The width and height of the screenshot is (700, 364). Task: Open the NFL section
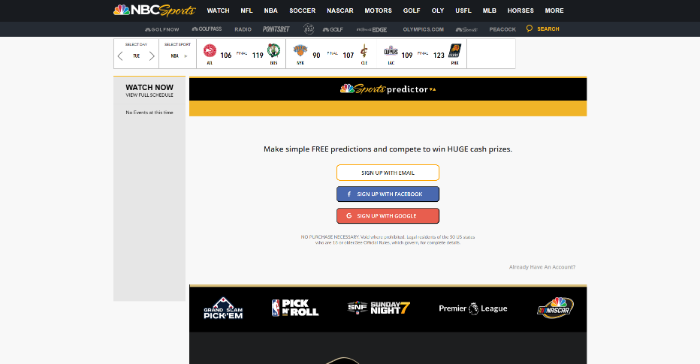point(246,10)
